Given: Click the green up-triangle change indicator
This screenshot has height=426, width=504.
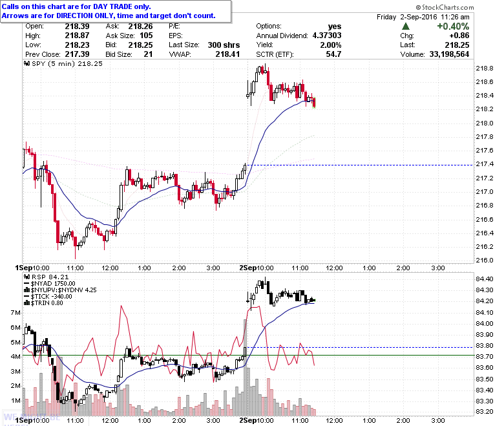Looking at the screenshot, I should [x=406, y=26].
